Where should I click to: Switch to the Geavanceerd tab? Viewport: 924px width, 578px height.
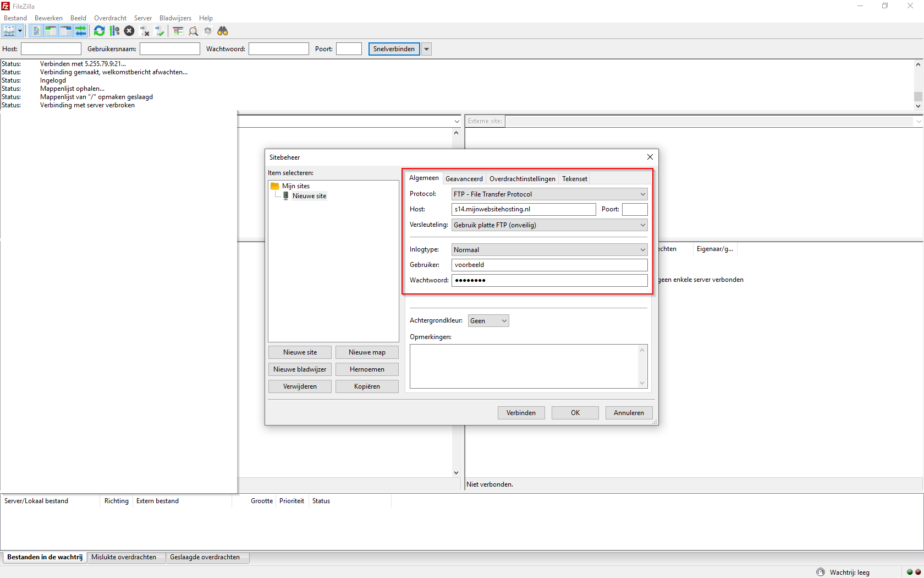[464, 179]
